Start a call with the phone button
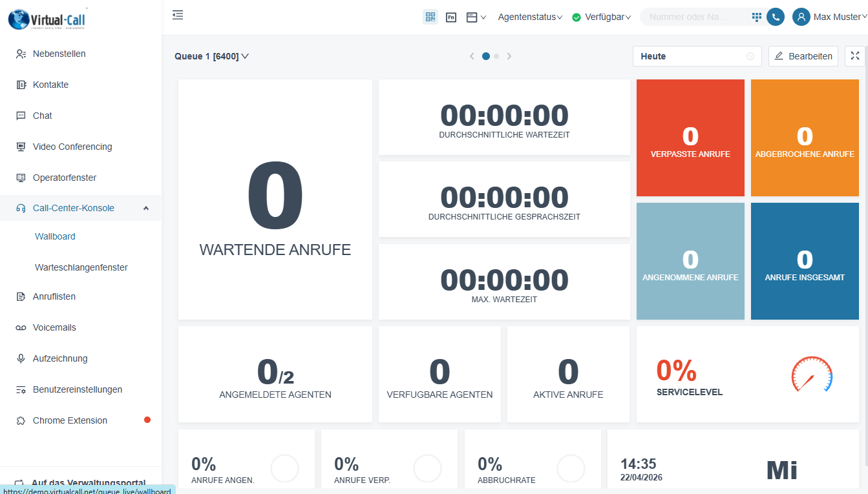 [x=776, y=17]
